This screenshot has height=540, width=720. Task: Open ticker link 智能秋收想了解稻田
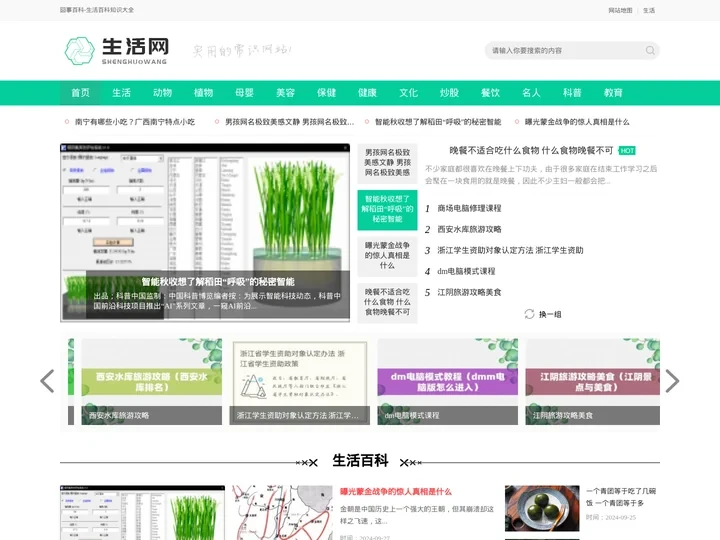pyautogui.click(x=438, y=122)
